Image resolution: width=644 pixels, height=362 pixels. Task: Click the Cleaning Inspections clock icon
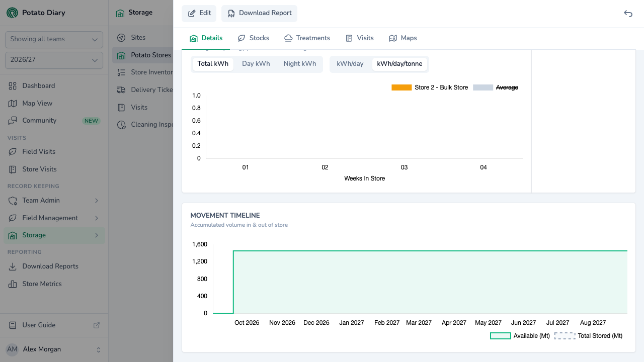point(121,125)
